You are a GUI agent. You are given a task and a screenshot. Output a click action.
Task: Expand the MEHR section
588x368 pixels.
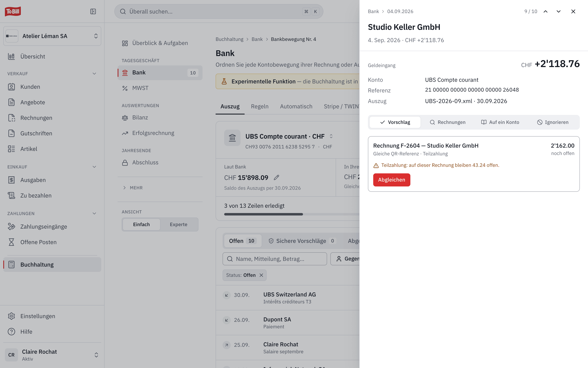coord(133,188)
